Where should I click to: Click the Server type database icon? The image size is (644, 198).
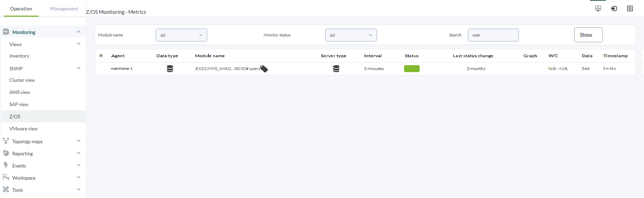coord(336,69)
